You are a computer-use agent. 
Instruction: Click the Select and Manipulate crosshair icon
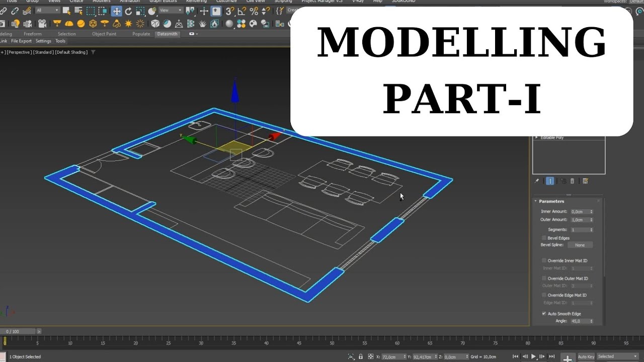204,11
